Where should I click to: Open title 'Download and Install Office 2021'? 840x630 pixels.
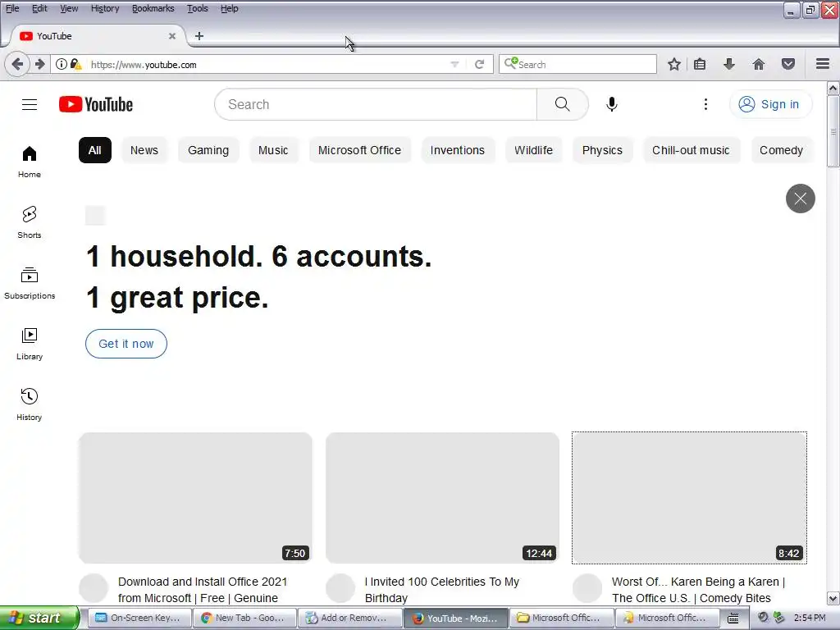tap(203, 590)
